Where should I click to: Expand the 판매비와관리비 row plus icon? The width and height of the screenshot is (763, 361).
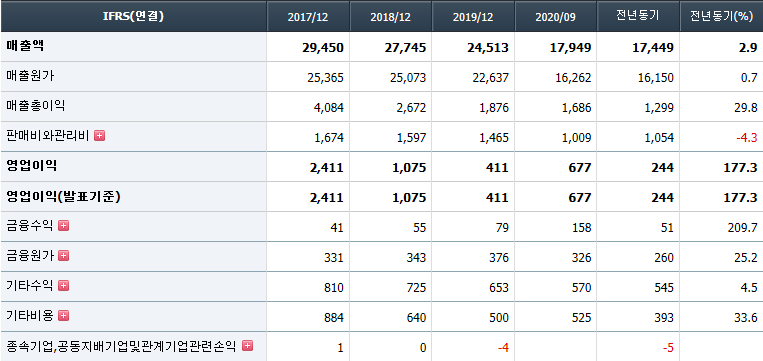click(100, 136)
